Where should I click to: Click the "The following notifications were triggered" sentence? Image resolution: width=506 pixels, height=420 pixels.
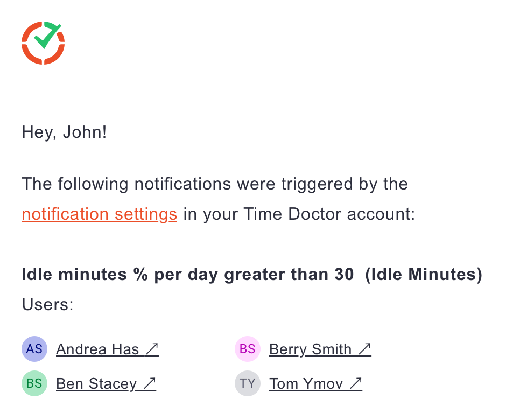pyautogui.click(x=215, y=184)
